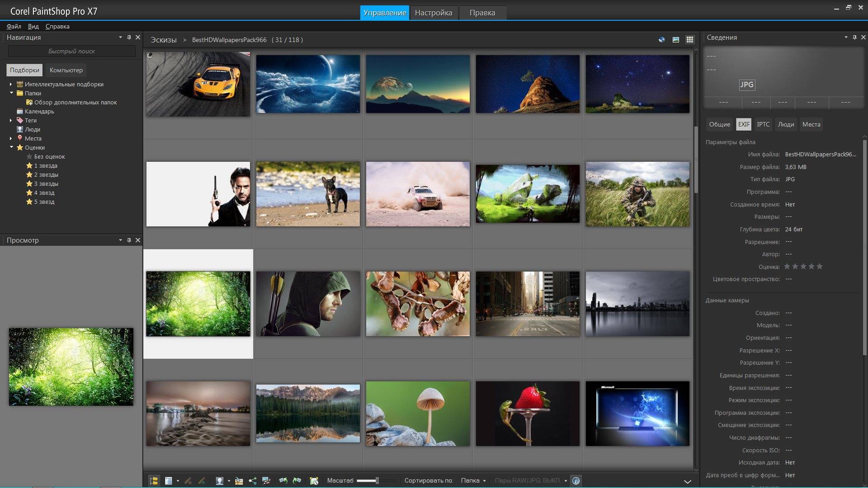
Task: Select the frog and strawberry thumbnail
Action: pyautogui.click(x=528, y=413)
